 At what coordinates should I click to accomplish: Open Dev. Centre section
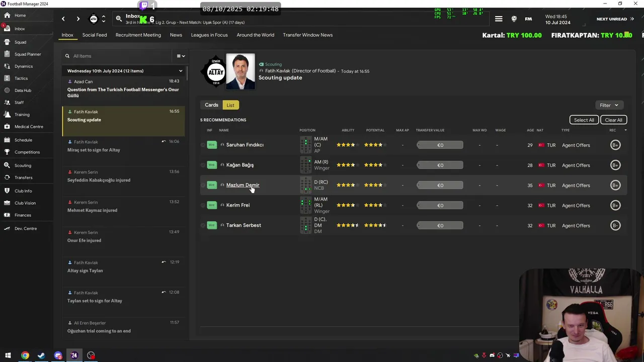tap(25, 229)
